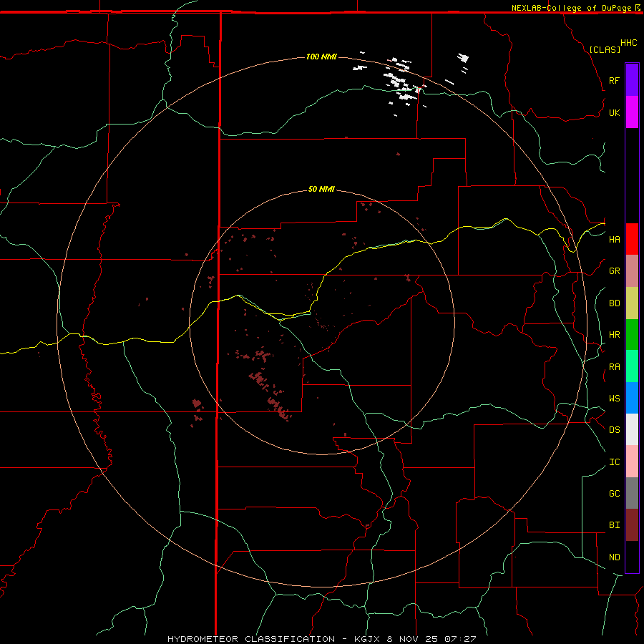The height and width of the screenshot is (644, 644).
Task: Click the red HA legend swatch
Action: pyautogui.click(x=632, y=239)
